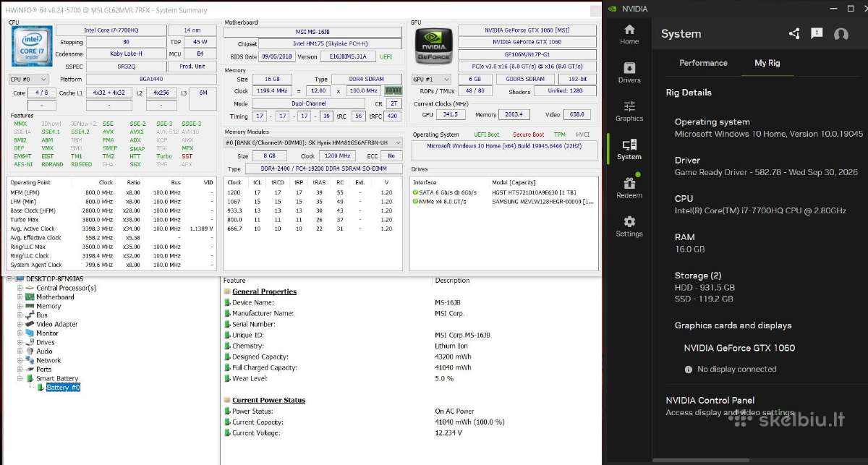Click the green status icon of the SATA drive

coord(415,192)
